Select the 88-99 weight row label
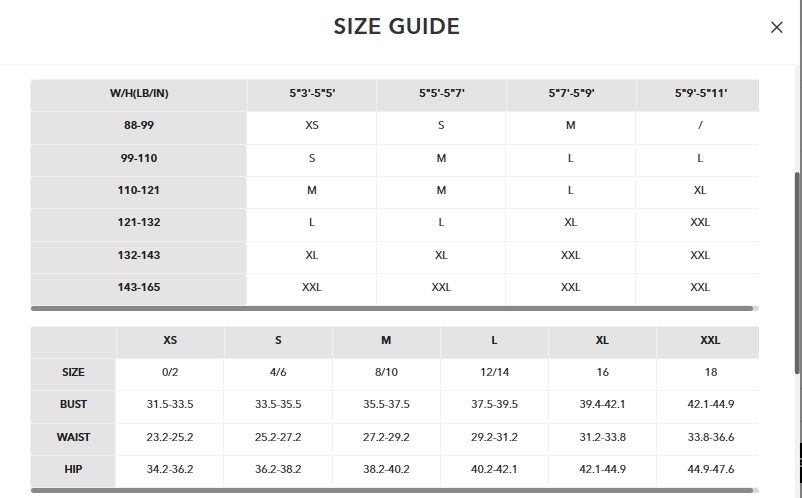This screenshot has width=802, height=498. pyautogui.click(x=139, y=126)
